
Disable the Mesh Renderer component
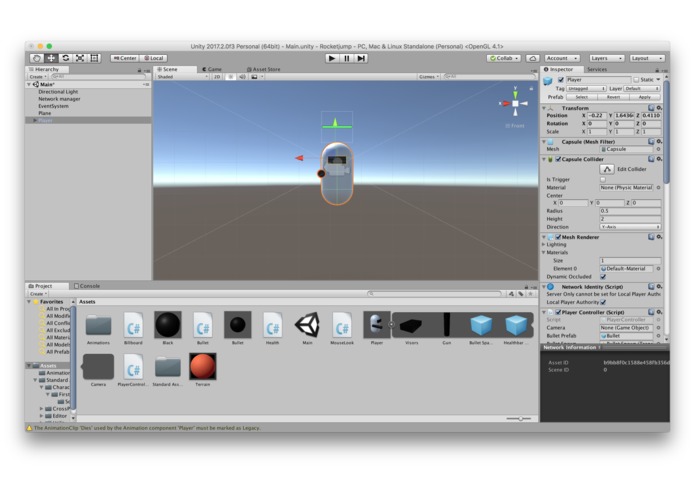pos(558,237)
